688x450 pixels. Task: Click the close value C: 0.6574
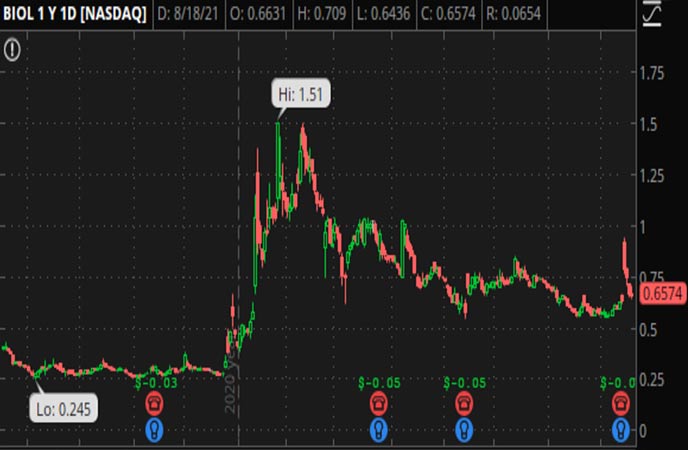coord(448,14)
